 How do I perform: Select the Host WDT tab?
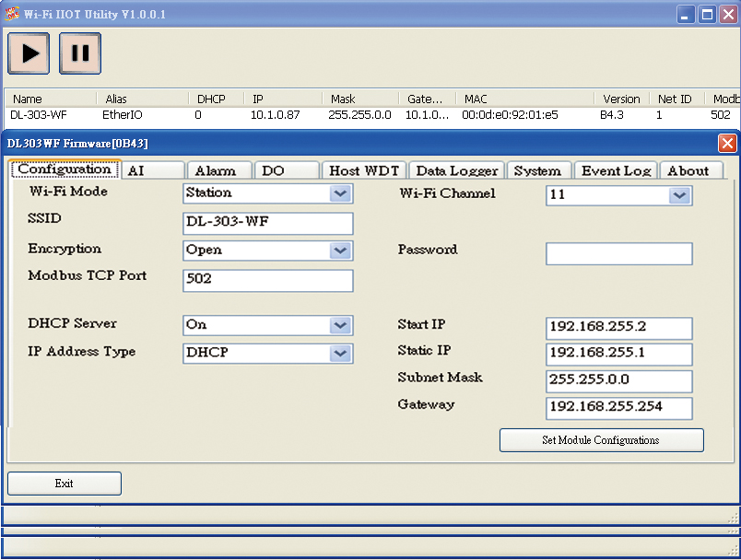[363, 170]
